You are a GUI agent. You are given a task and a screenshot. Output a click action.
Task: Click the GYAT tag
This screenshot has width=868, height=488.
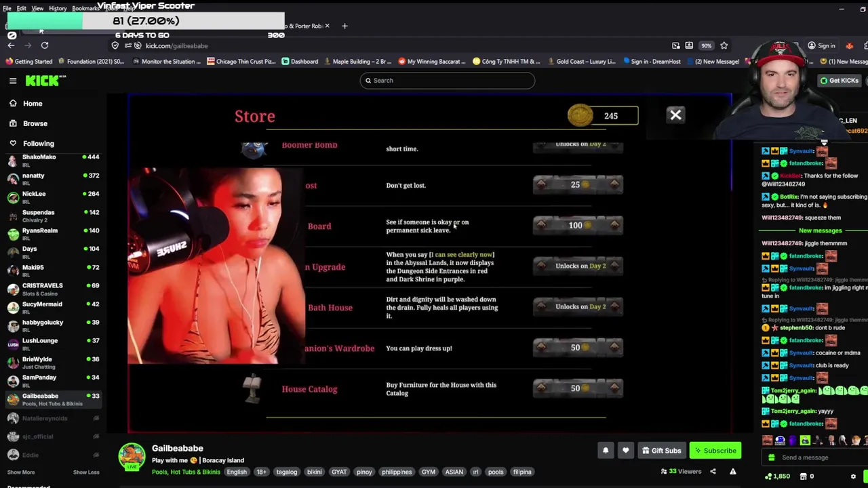click(339, 472)
